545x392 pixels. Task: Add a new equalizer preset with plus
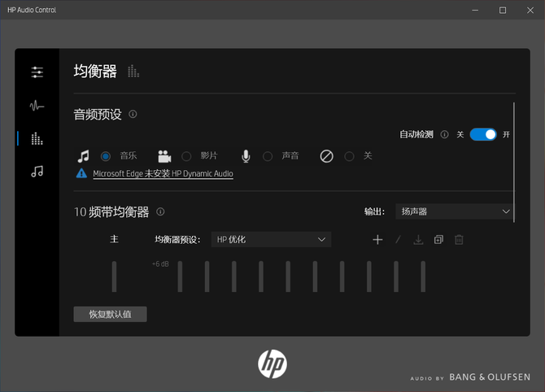click(377, 239)
